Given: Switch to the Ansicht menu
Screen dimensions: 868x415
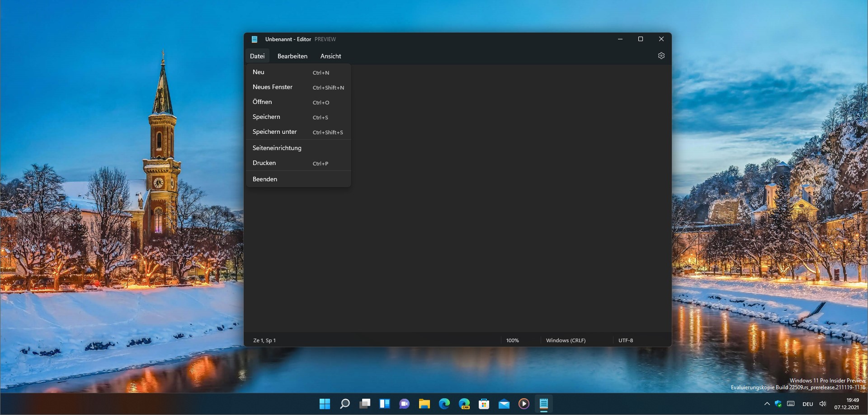Looking at the screenshot, I should (330, 56).
